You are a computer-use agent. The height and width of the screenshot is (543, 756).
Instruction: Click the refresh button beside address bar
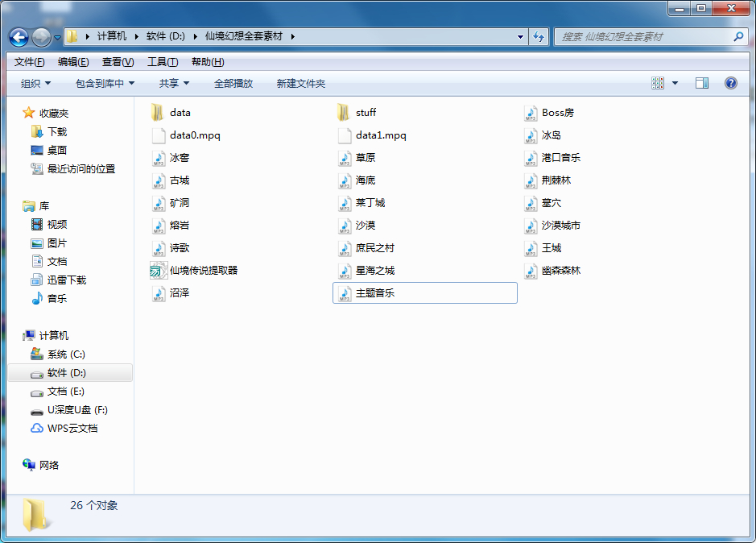(x=539, y=37)
